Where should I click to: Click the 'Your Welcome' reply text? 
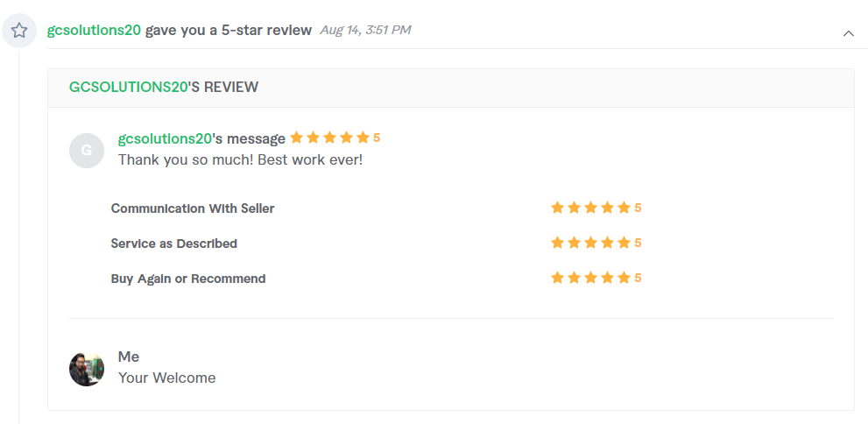(x=167, y=378)
